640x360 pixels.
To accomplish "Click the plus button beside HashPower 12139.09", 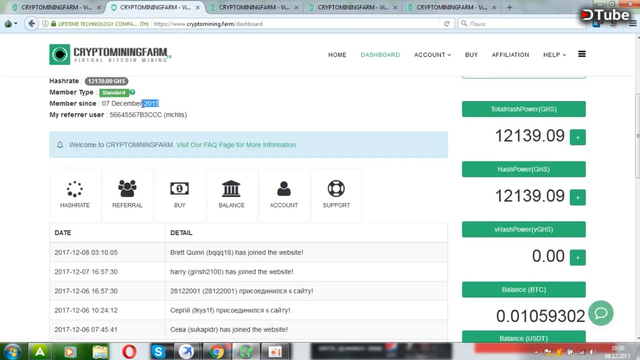I will [x=578, y=197].
